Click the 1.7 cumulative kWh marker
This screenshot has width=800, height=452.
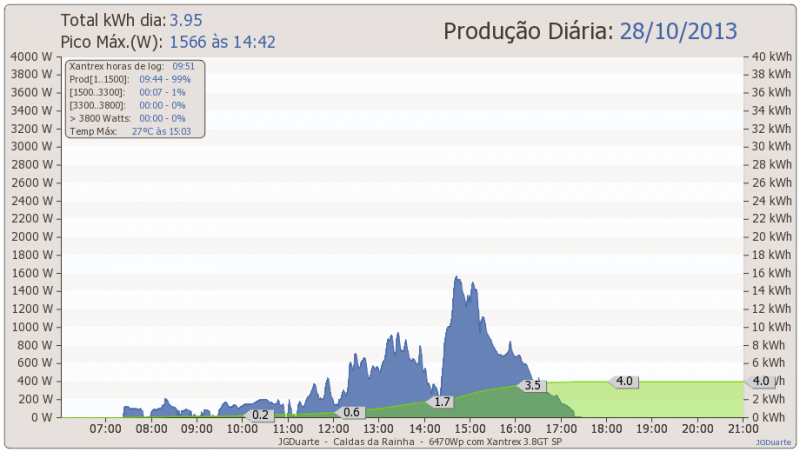click(441, 401)
